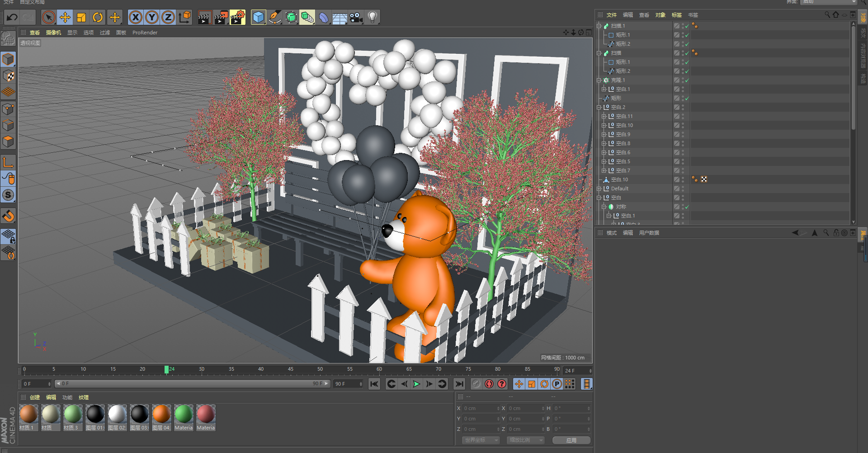
Task: Toggle the Enable Snap S icon
Action: point(9,195)
